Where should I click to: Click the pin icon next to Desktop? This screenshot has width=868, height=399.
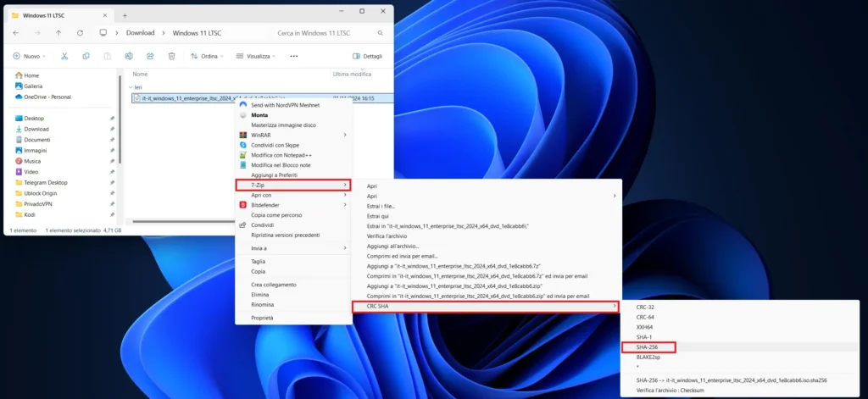(x=113, y=119)
